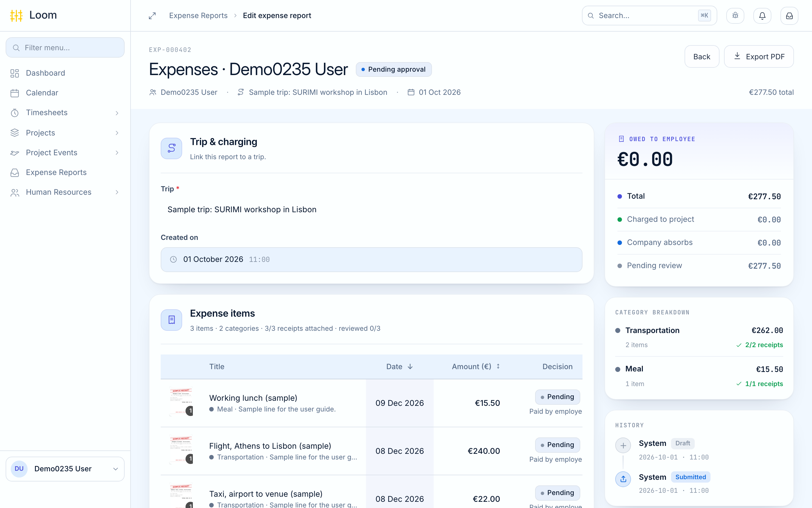Focus the Filter menu input
The width and height of the screenshot is (812, 508).
pyautogui.click(x=65, y=47)
